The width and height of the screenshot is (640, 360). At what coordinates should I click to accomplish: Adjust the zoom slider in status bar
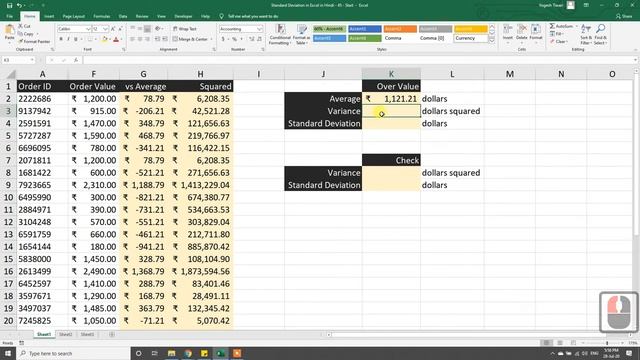tap(607, 343)
